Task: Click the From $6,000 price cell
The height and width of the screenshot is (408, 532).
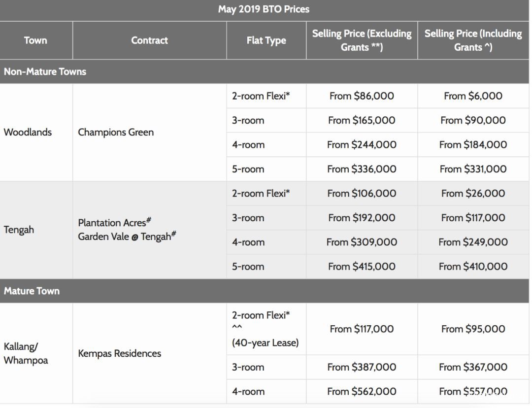Action: (x=473, y=96)
